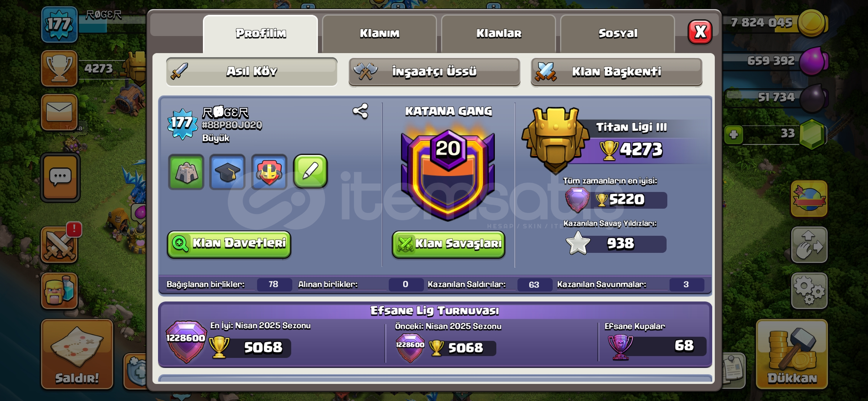Select the Klan Başkenti view
The height and width of the screenshot is (401, 868).
coord(617,72)
